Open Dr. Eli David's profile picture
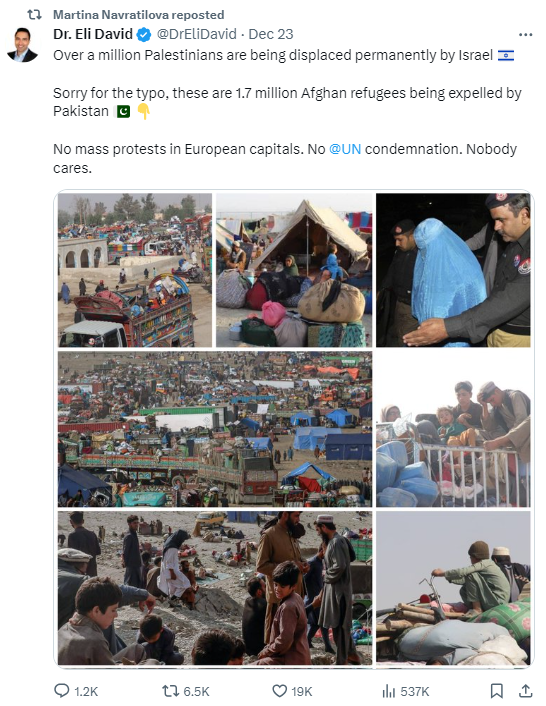Image resolution: width=546 pixels, height=706 pixels. tap(23, 45)
